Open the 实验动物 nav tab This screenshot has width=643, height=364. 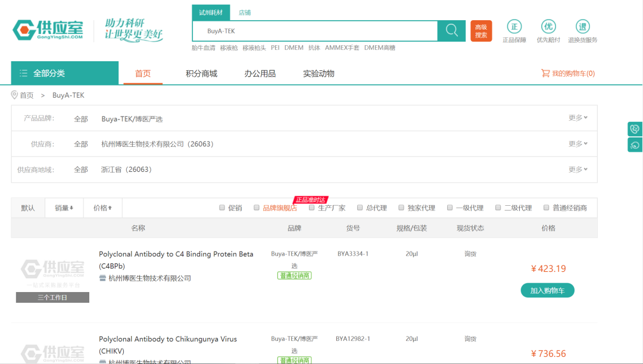[319, 73]
